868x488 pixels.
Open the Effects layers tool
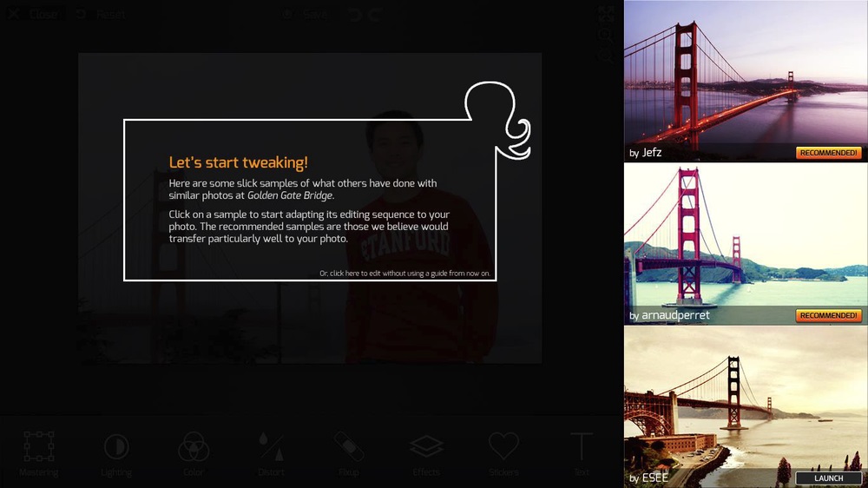click(426, 453)
